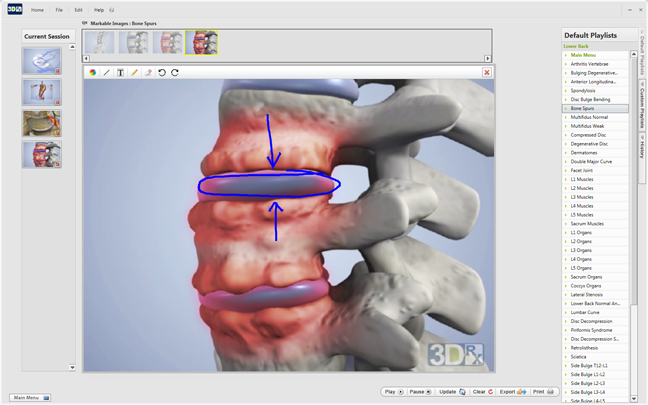Open second Current Session thumbnail with skeleton
648x405 pixels.
(x=42, y=92)
